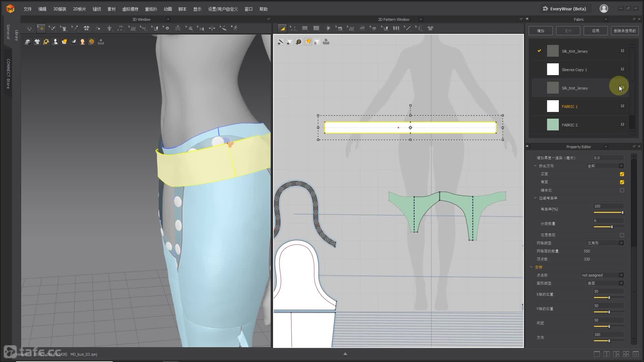The width and height of the screenshot is (644, 362).
Task: Select the Transform Pattern tool in 2D toolbar
Action: (282, 28)
